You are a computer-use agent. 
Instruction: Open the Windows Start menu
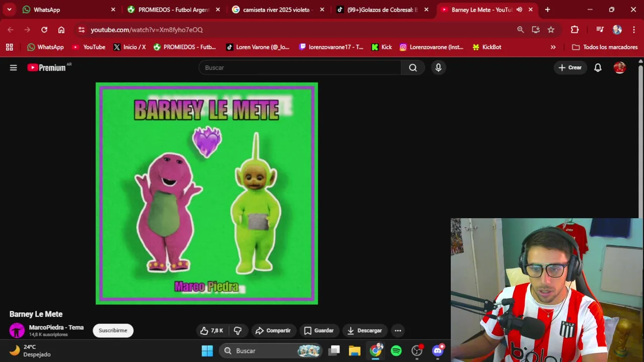[x=207, y=351]
